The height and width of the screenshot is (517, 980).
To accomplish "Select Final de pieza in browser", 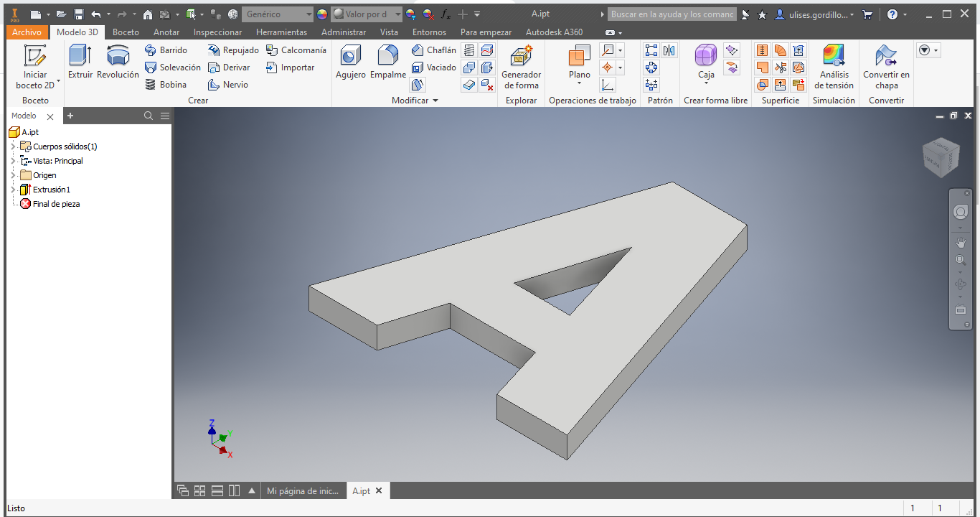I will pyautogui.click(x=50, y=204).
